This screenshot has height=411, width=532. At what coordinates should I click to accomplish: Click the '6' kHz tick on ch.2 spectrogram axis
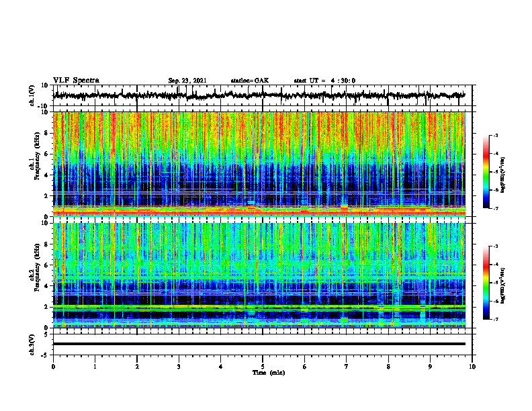tap(47, 265)
